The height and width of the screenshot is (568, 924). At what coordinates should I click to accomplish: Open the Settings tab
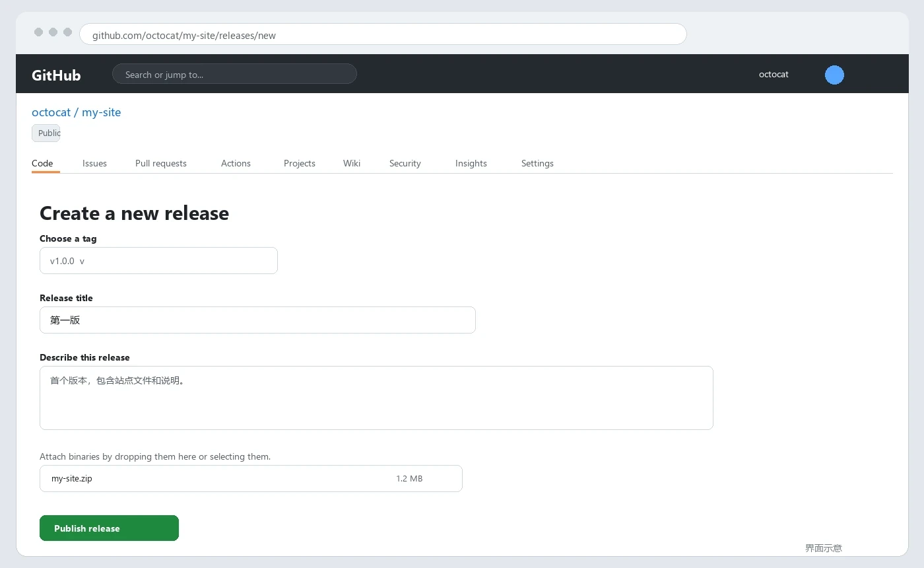(x=537, y=163)
